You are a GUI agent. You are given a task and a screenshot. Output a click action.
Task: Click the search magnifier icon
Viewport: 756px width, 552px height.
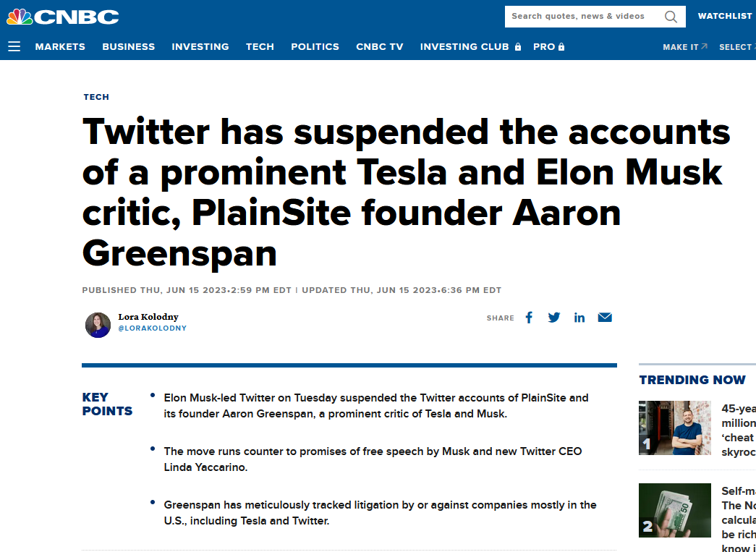[x=671, y=17]
